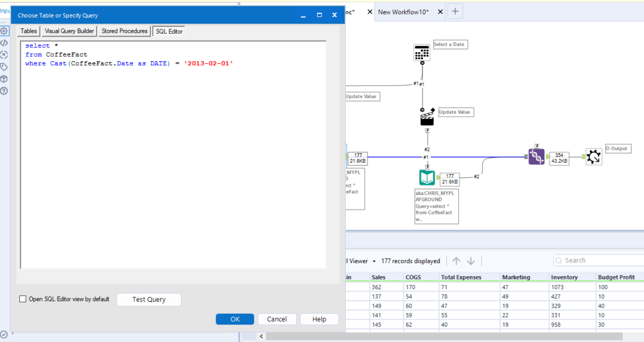Jump to previous record with up arrow
The width and height of the screenshot is (644, 342).
pos(456,261)
